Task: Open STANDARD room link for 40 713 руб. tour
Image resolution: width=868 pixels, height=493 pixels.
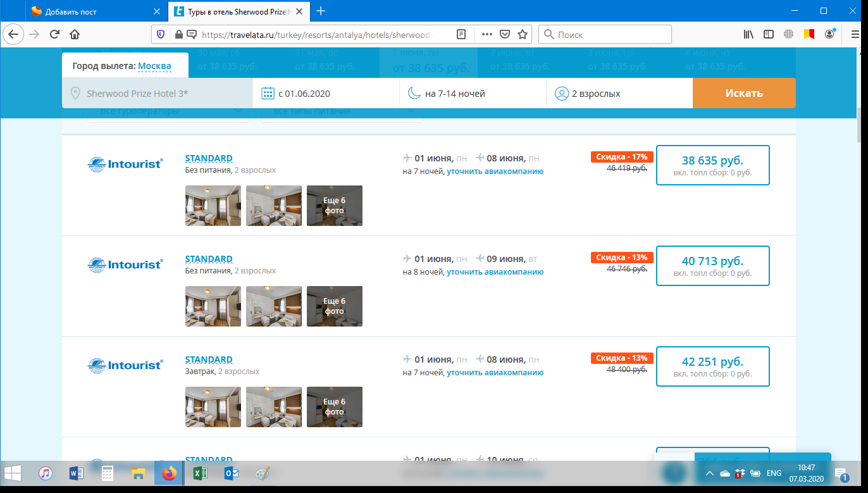Action: coord(209,259)
